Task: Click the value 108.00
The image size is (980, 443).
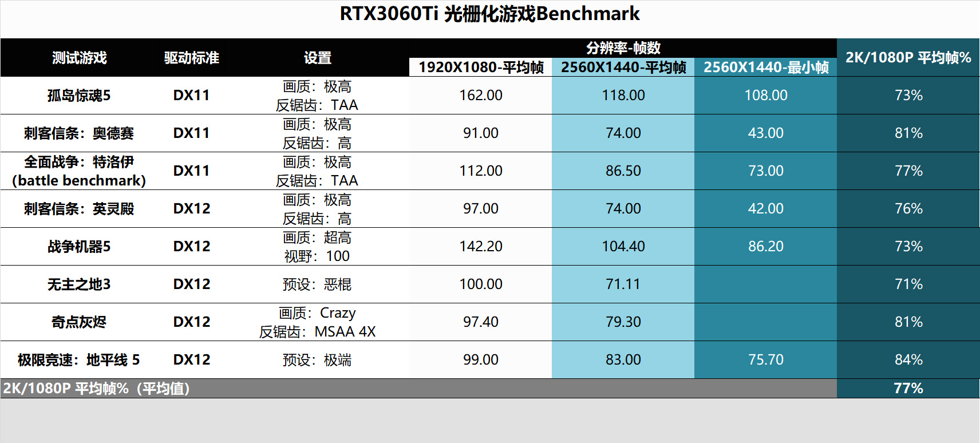Action: (766, 96)
